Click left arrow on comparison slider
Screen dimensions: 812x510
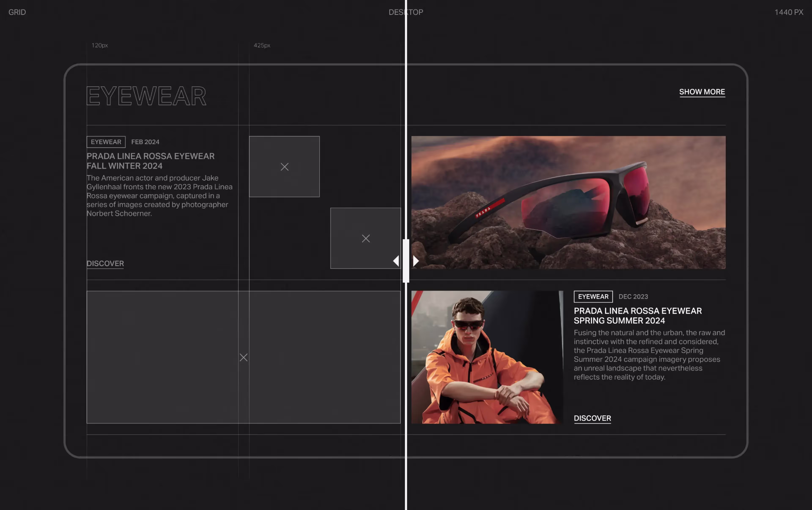pyautogui.click(x=396, y=261)
